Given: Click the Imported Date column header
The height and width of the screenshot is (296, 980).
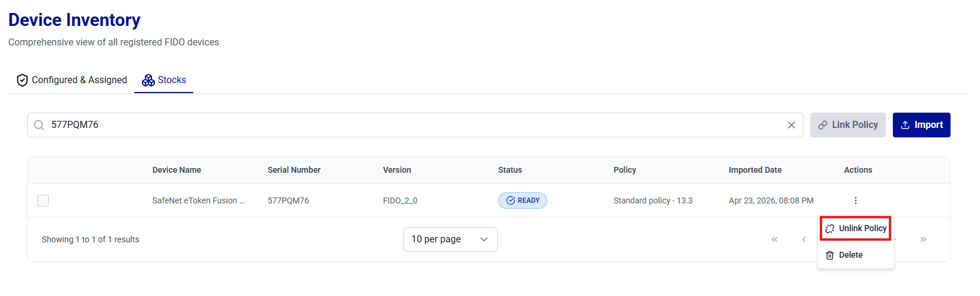Looking at the screenshot, I should pyautogui.click(x=755, y=170).
